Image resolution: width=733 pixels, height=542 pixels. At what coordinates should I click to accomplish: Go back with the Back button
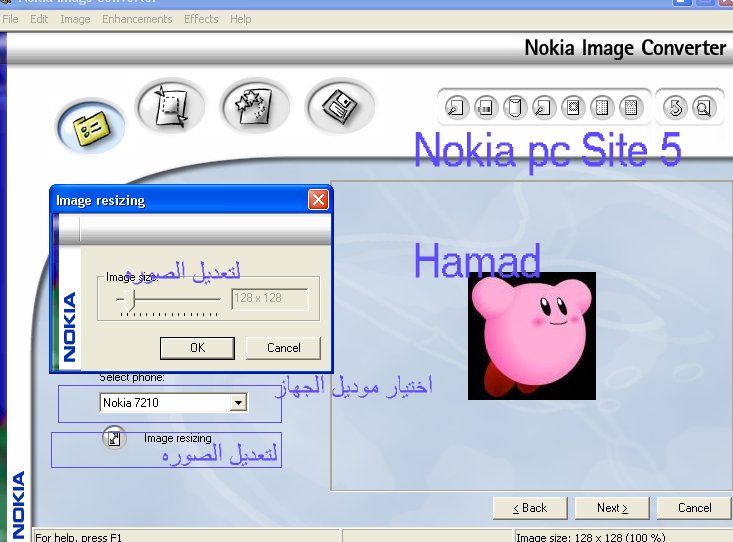point(530,508)
